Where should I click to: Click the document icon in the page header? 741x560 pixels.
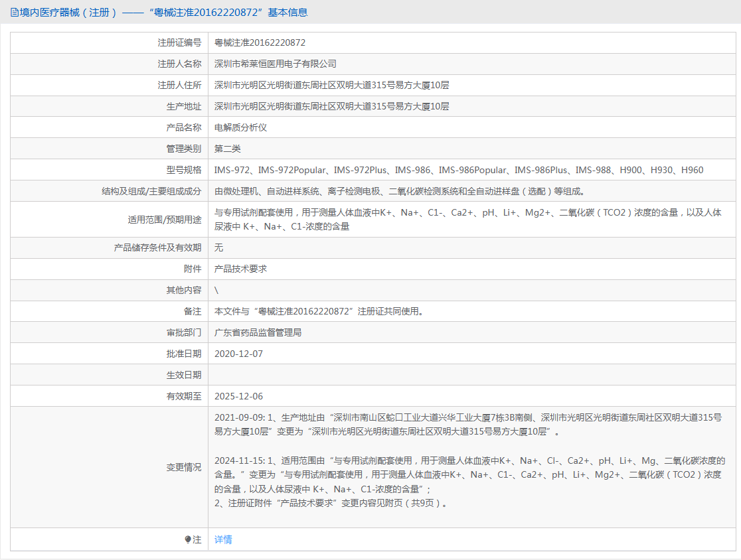[15, 13]
